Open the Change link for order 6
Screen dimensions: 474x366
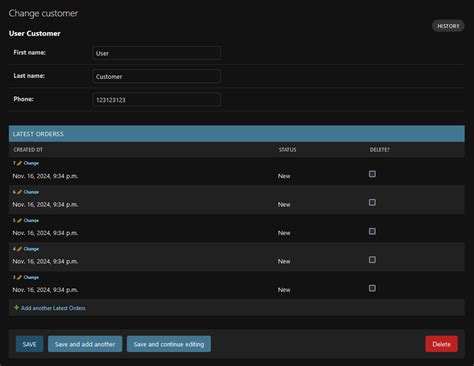pos(31,192)
